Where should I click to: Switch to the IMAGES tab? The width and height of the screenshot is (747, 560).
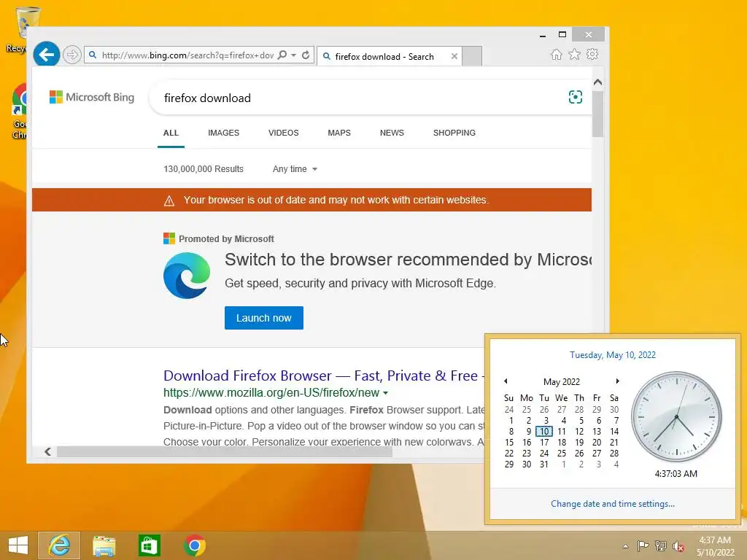(x=223, y=133)
